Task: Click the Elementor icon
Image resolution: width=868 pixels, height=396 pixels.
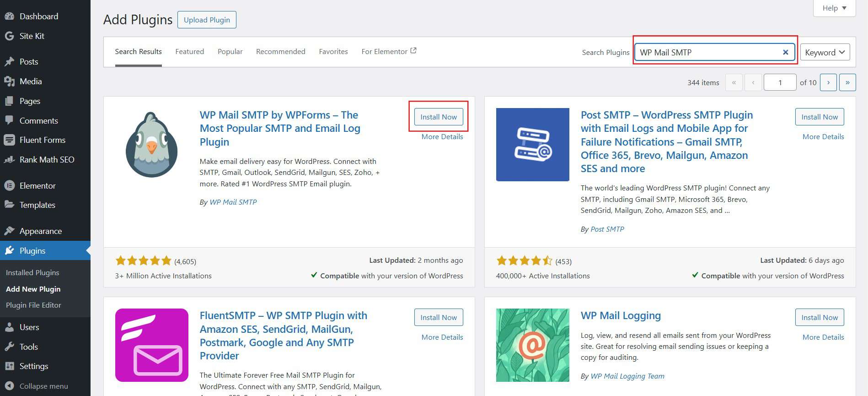Action: (x=9, y=185)
